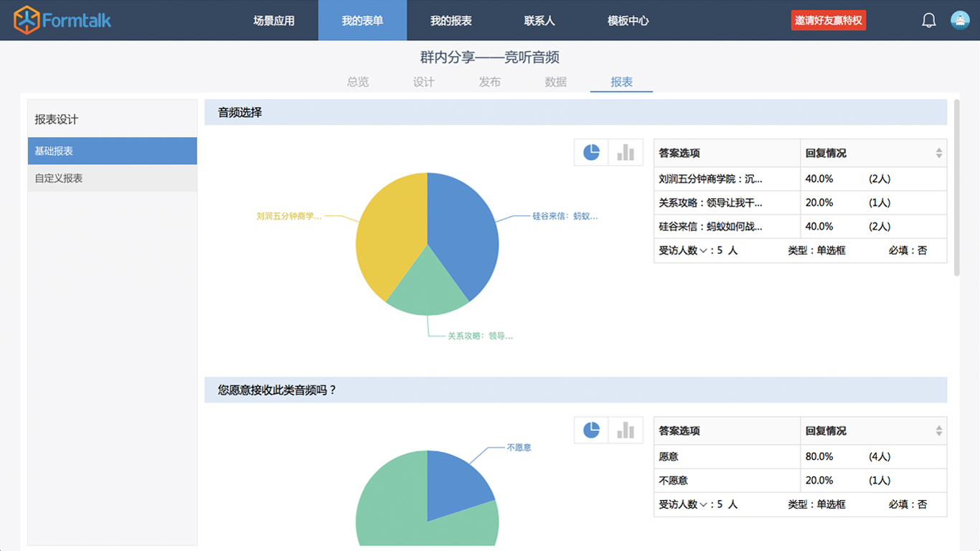Click 类型：单选框 in 音频选择 table footer
Screen dimensions: 980x551
coord(816,250)
